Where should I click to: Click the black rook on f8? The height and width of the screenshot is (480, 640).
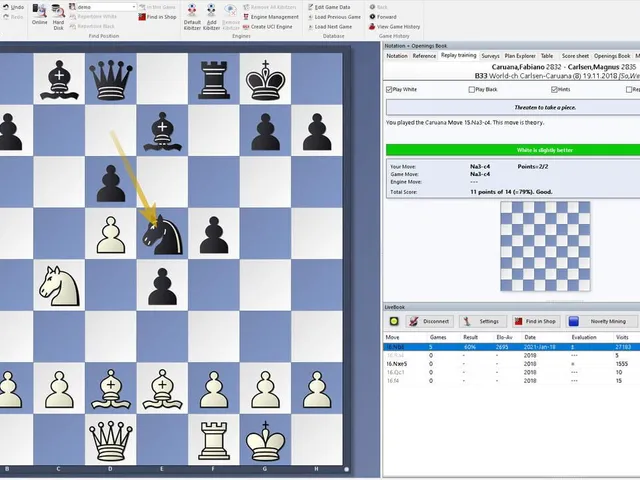214,80
